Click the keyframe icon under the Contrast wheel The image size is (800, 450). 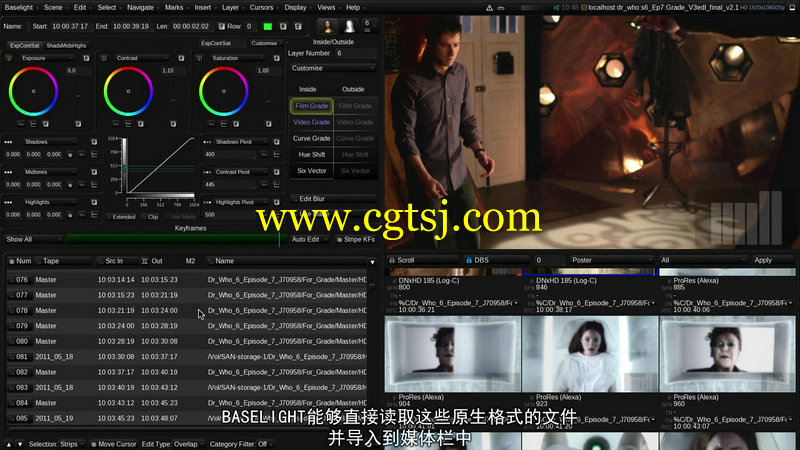tap(116, 124)
